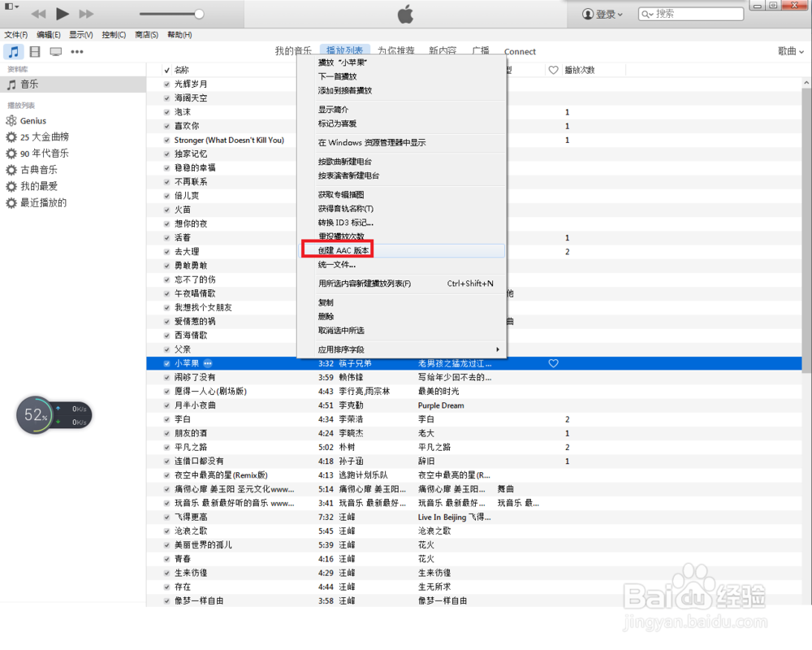Open the 帮助(H) menu

coord(179,35)
